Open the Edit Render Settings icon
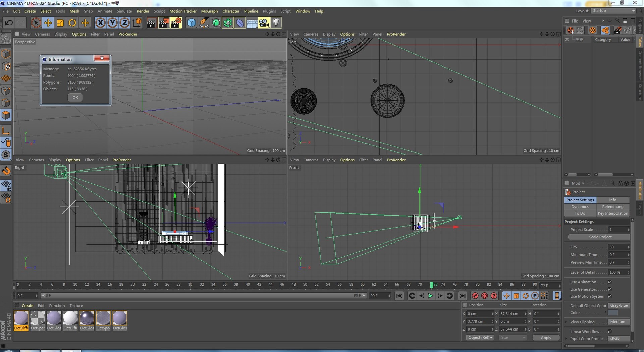Image resolution: width=644 pixels, height=352 pixels. tap(176, 23)
